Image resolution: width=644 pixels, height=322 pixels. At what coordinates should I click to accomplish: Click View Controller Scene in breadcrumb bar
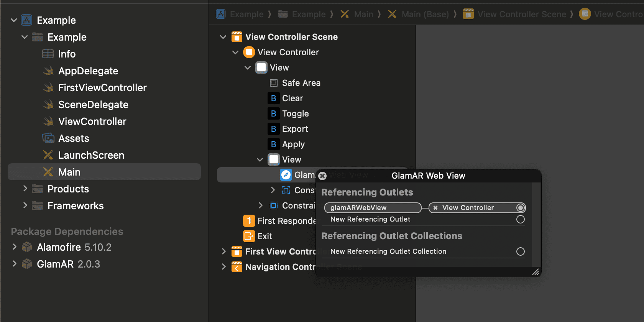521,14
